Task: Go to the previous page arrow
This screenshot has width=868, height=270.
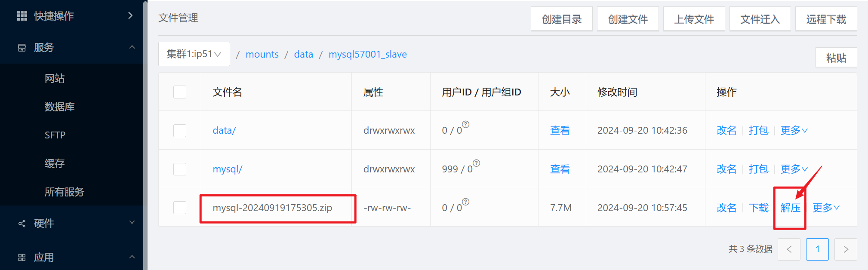Action: pos(789,249)
